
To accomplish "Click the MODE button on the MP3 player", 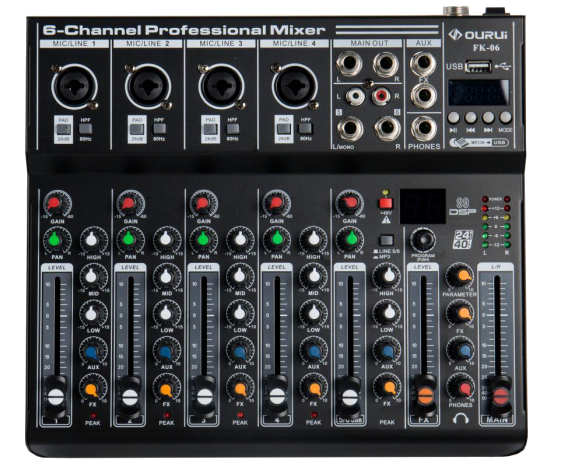I will [x=505, y=117].
